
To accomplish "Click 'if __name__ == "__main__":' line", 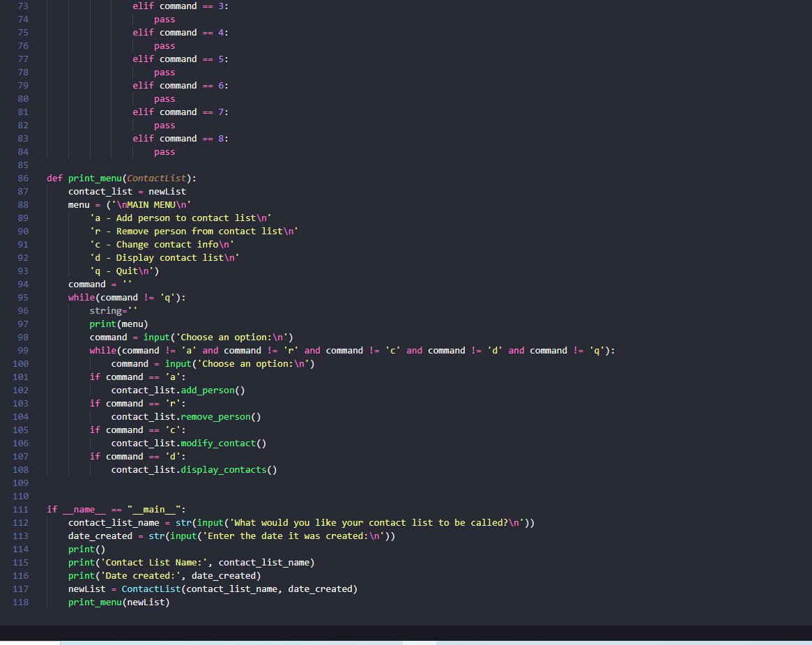I will coord(116,509).
